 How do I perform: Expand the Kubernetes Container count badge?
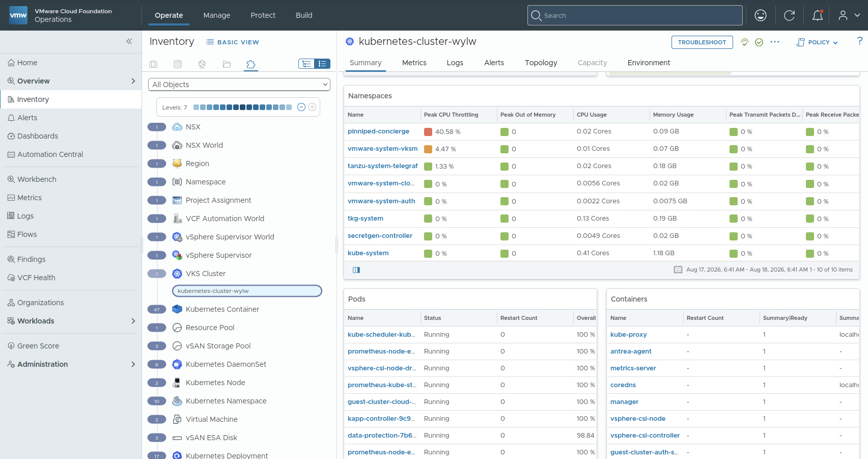(x=157, y=309)
